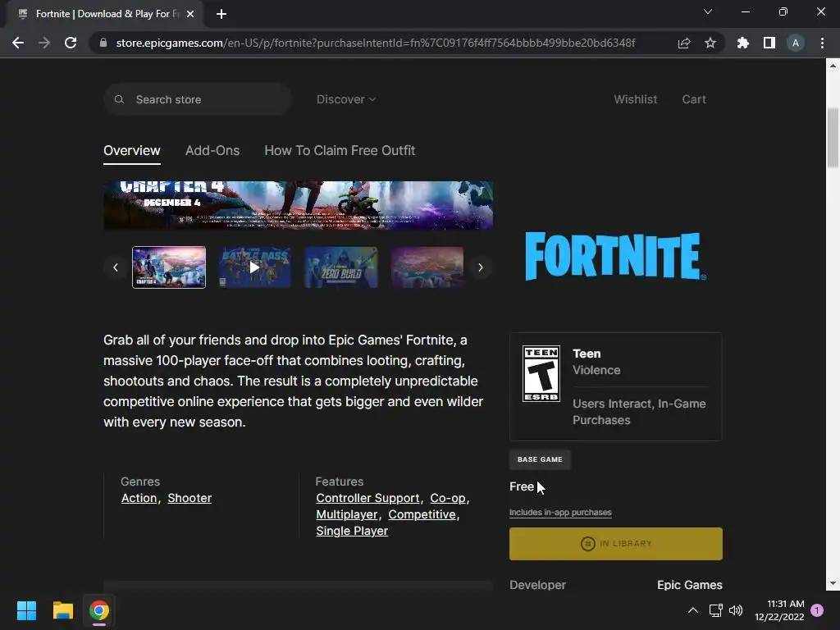Click the Free price label
Viewport: 840px width, 630px height.
click(521, 487)
